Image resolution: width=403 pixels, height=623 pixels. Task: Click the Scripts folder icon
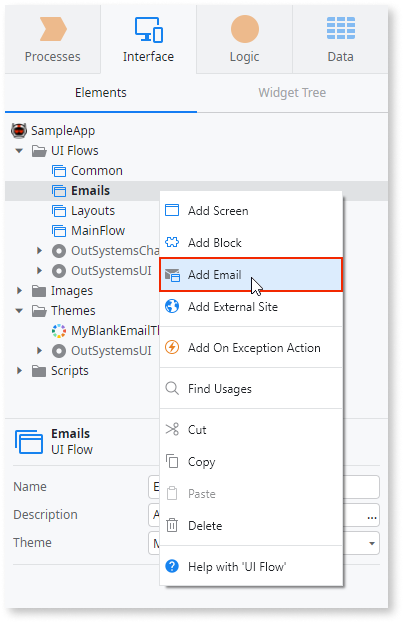tap(39, 371)
